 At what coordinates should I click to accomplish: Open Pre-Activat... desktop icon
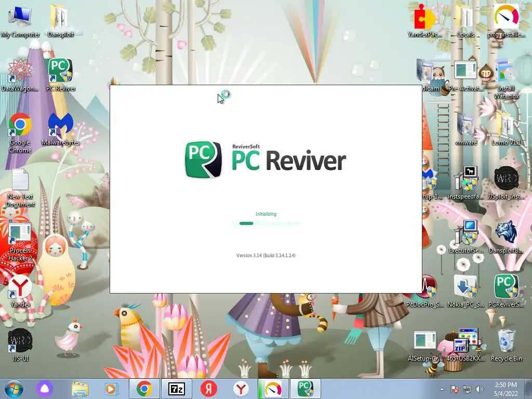pyautogui.click(x=465, y=75)
